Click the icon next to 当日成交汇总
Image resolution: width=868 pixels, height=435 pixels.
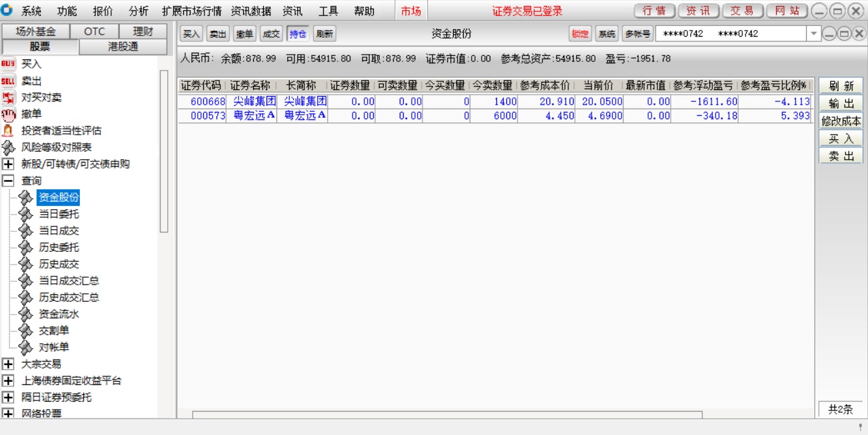point(25,280)
